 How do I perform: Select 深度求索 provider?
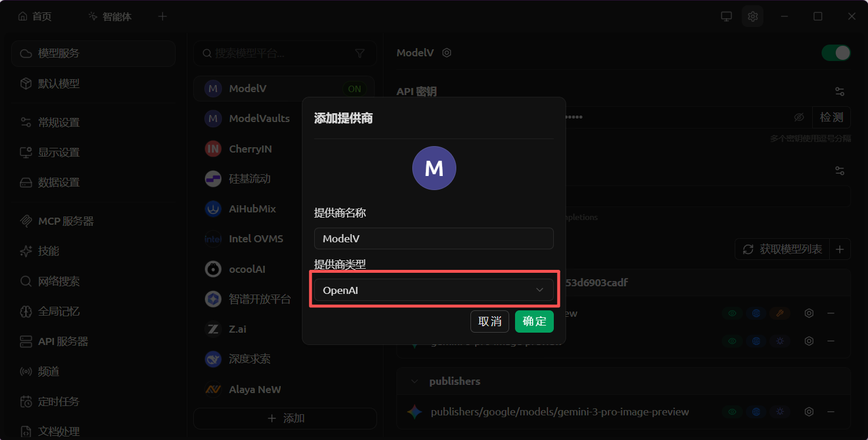coord(284,359)
